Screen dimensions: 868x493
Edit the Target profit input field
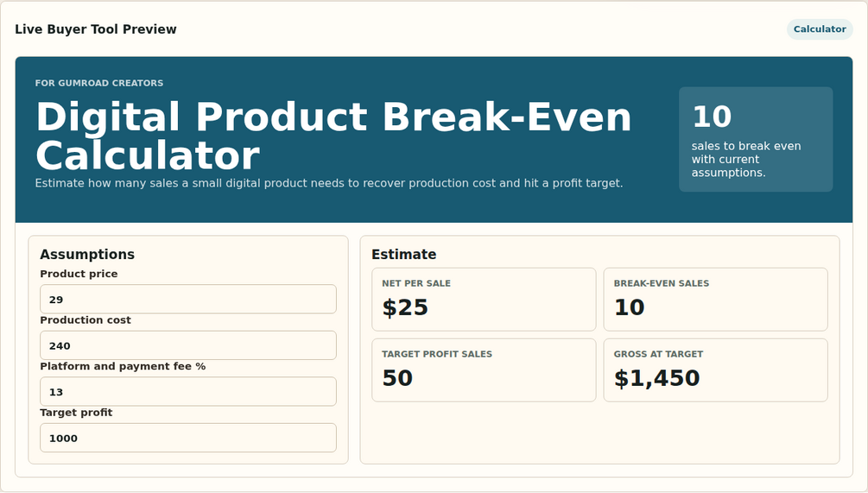click(x=188, y=439)
